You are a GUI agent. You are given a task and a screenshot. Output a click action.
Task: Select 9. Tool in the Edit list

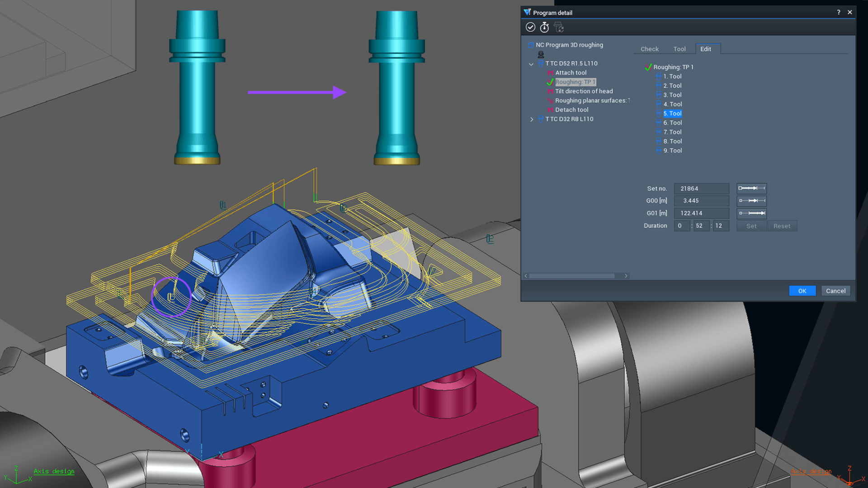pyautogui.click(x=672, y=151)
